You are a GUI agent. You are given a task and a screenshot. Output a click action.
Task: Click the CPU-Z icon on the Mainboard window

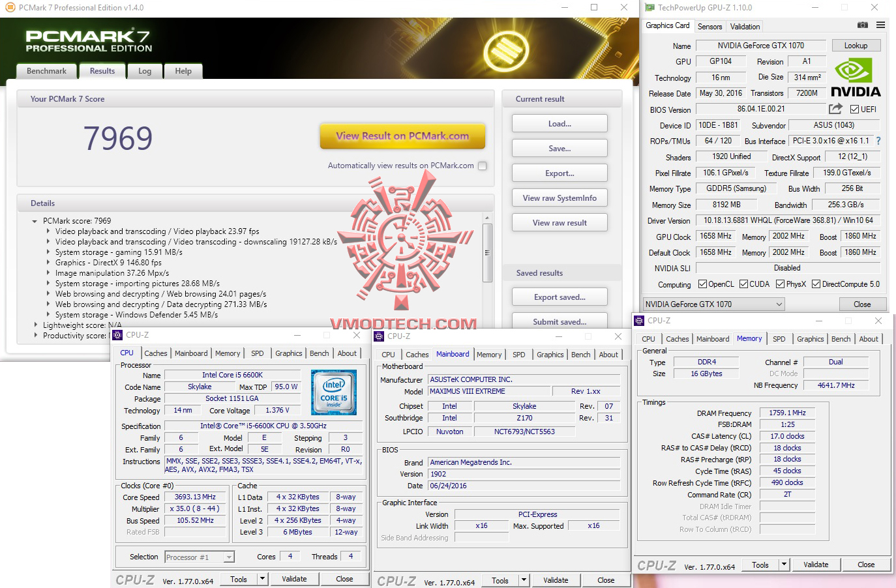point(378,336)
